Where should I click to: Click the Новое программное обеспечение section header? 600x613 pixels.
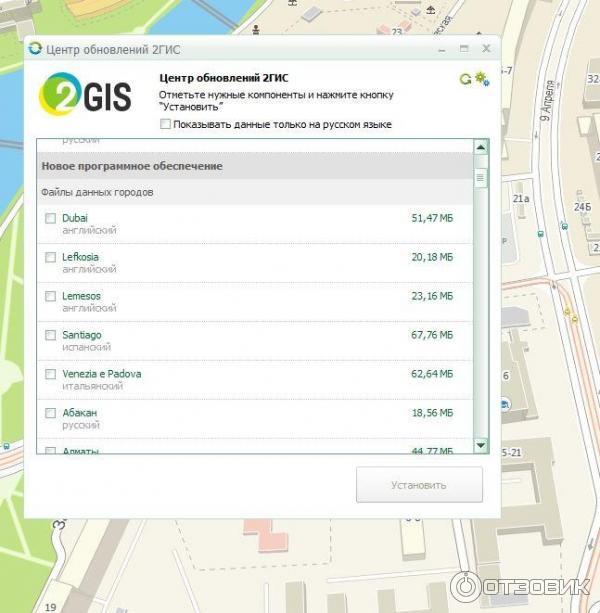131,166
